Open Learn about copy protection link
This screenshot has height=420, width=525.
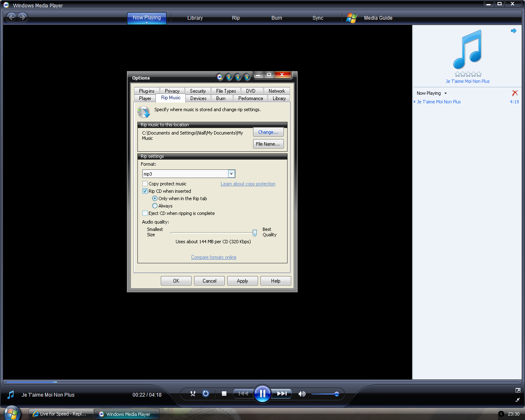point(248,184)
